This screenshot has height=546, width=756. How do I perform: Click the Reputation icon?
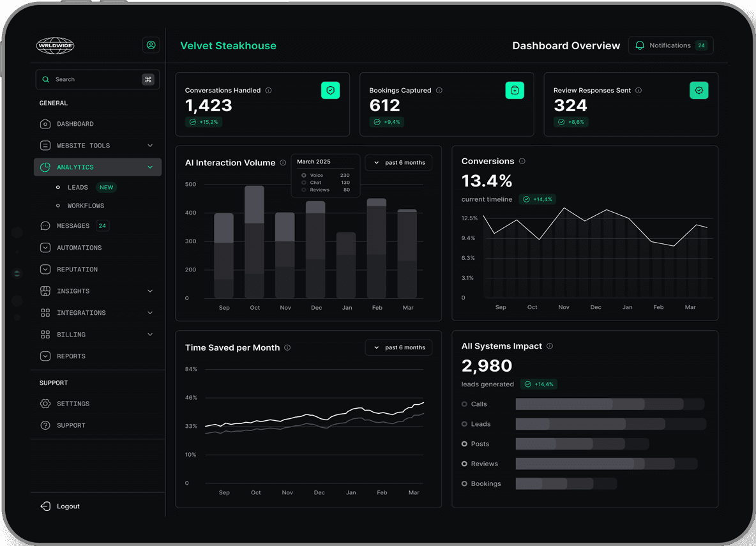point(45,269)
